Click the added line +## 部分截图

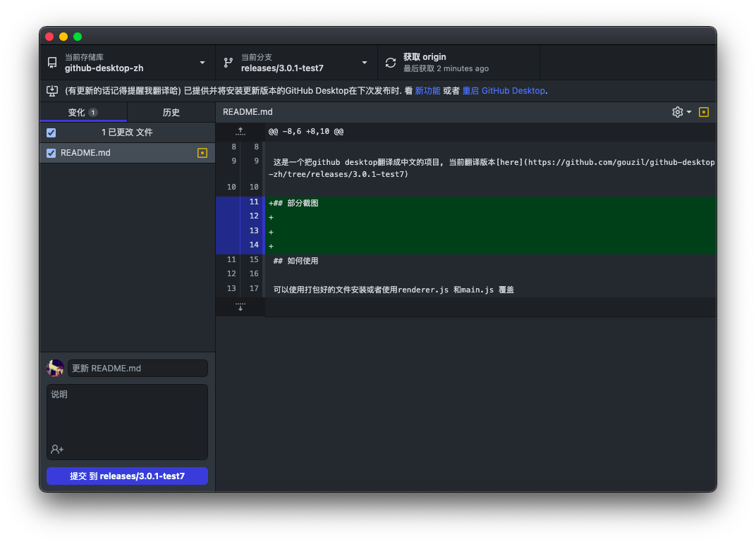[x=293, y=203]
